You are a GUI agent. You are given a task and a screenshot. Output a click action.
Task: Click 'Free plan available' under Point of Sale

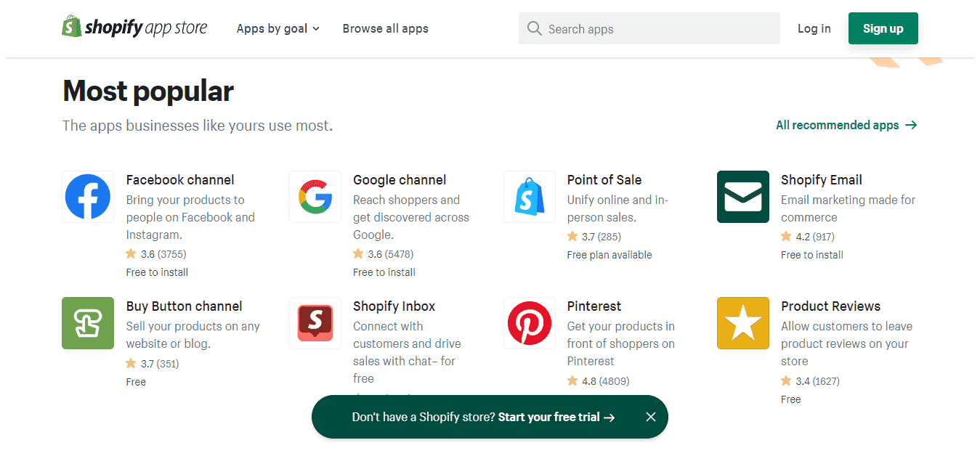(x=610, y=255)
